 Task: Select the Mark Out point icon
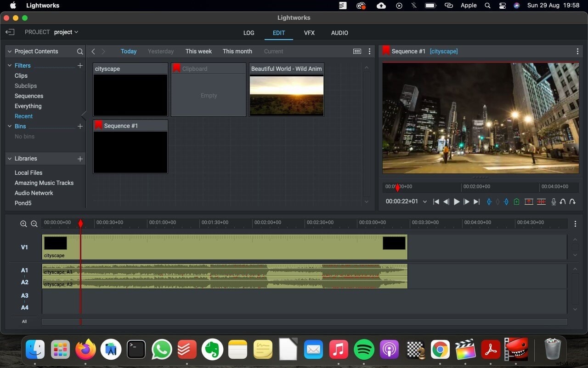click(506, 201)
